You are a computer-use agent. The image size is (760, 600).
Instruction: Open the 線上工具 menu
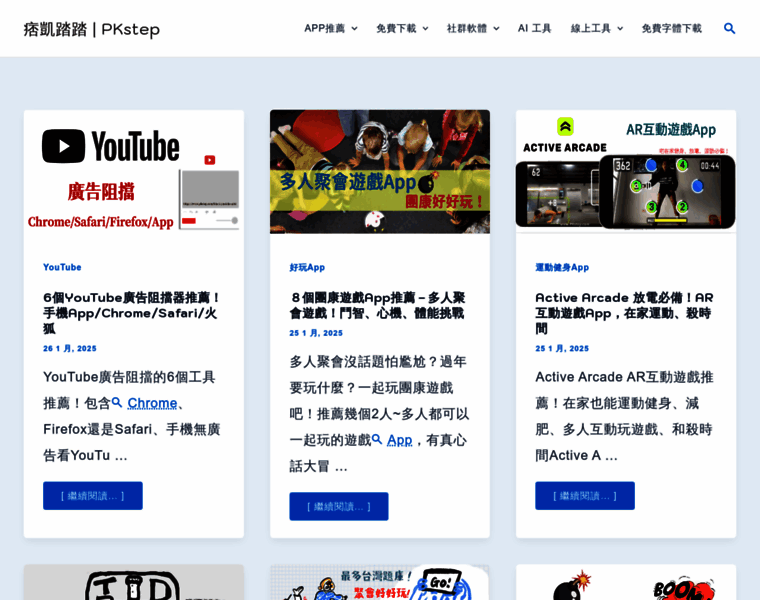coord(591,29)
